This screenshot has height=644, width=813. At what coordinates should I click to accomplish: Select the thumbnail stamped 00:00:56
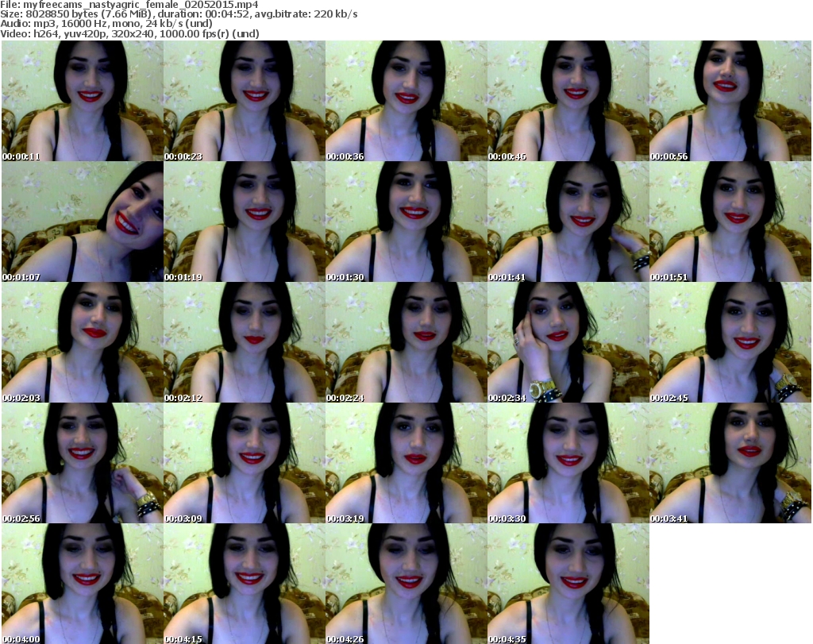730,101
